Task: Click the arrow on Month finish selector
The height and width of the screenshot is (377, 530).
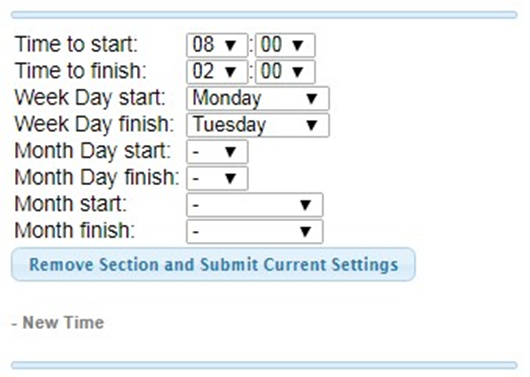Action: pyautogui.click(x=306, y=232)
